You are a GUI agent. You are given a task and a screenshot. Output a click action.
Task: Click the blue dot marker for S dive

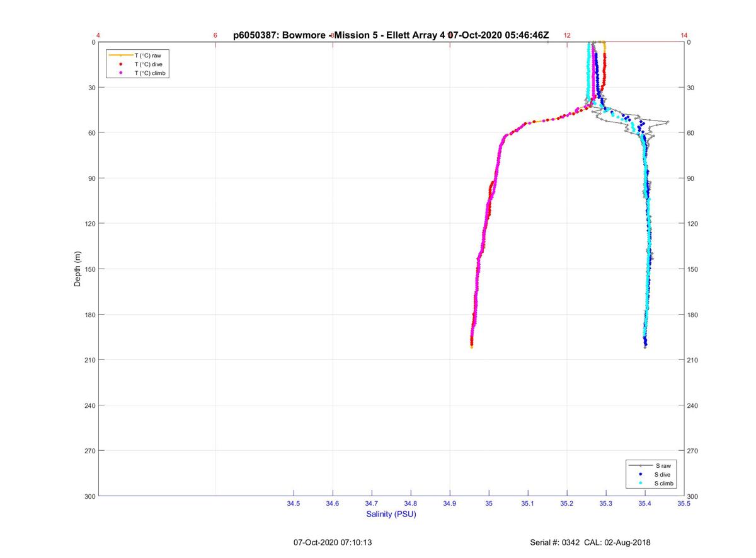[x=640, y=474]
